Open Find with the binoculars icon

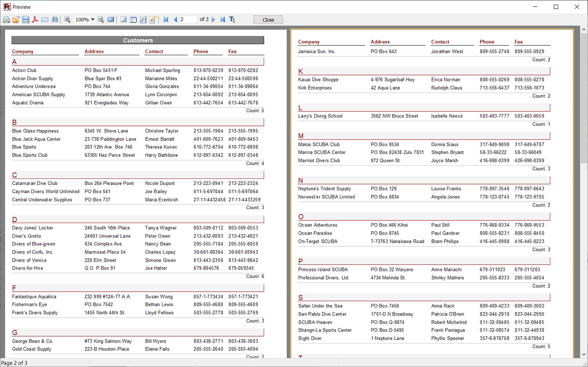pyautogui.click(x=55, y=20)
